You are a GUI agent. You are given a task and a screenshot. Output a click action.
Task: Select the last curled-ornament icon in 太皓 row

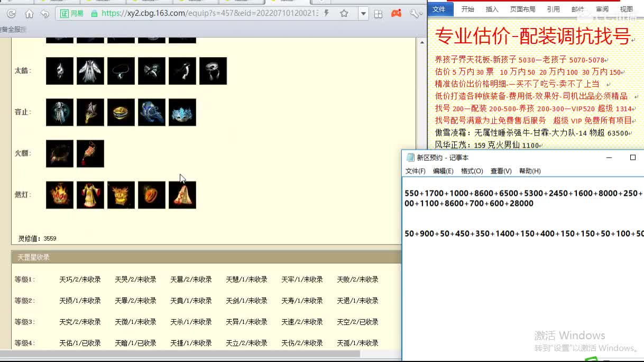pyautogui.click(x=213, y=71)
